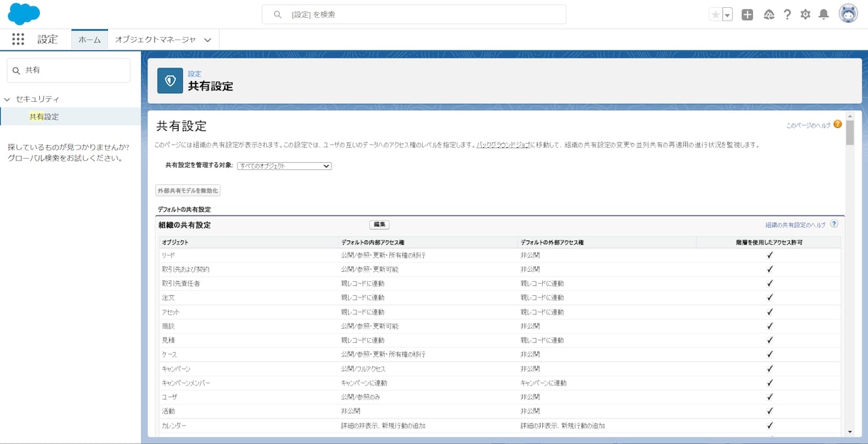Screen dimensions: 868x444
Task: Click the scrollbar down arrow in content panel
Action: [850, 431]
